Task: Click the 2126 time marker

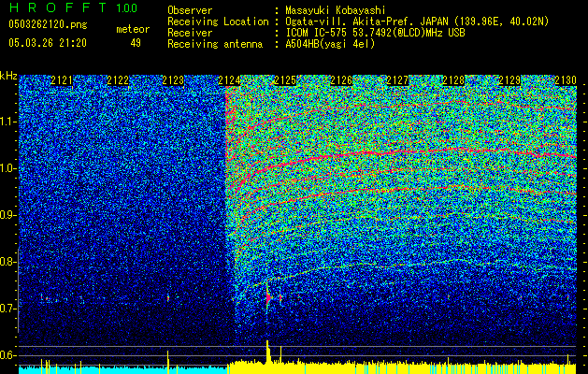Action: tap(341, 80)
